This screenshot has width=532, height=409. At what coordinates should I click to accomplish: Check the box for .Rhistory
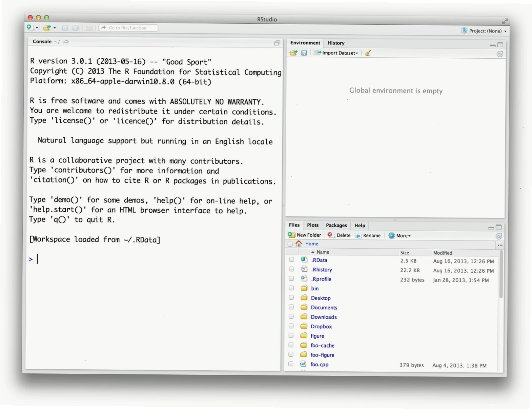click(x=291, y=269)
